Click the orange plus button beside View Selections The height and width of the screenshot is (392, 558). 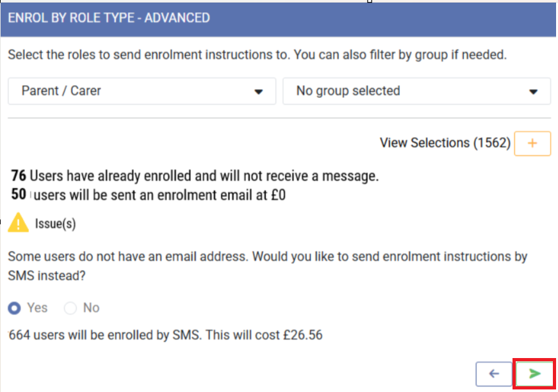pyautogui.click(x=532, y=143)
